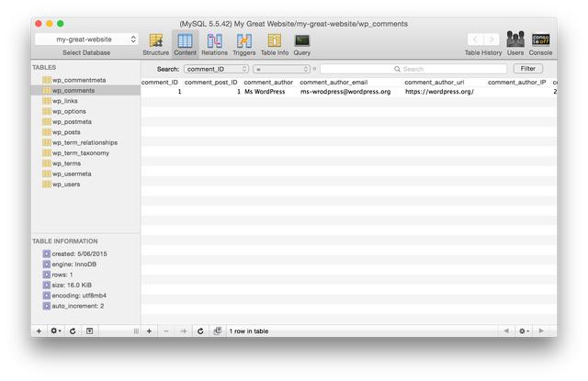The height and width of the screenshot is (381, 588).
Task: Open the comparison operator dropdown
Action: point(282,69)
